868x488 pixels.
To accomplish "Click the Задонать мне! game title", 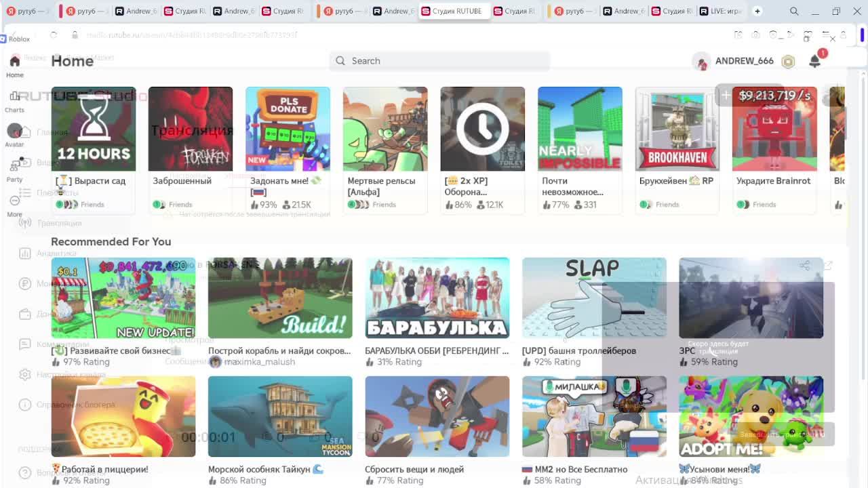I will pyautogui.click(x=285, y=186).
